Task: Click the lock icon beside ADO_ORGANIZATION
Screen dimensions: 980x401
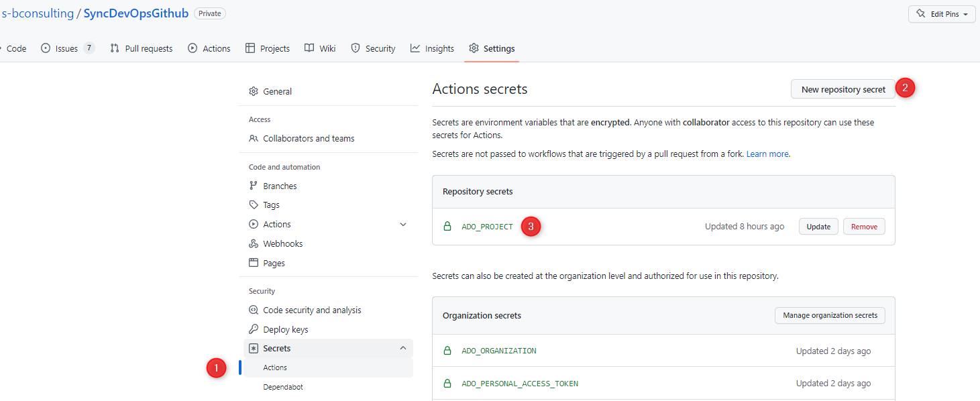Action: point(447,350)
